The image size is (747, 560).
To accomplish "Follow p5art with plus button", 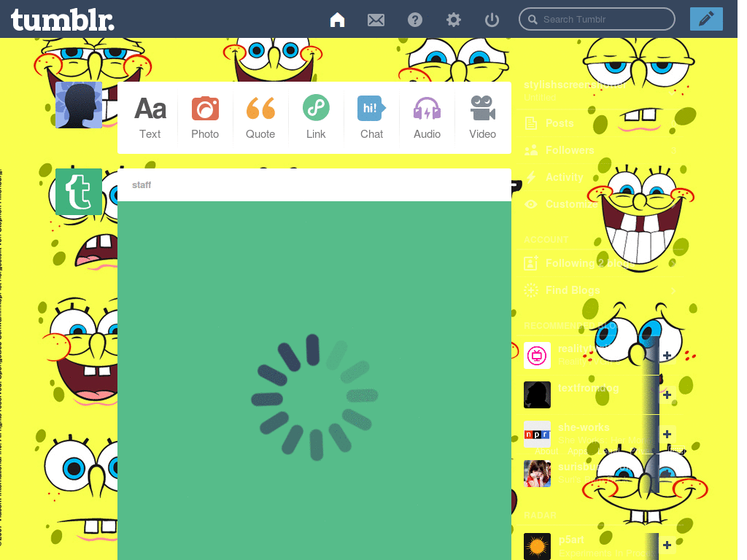I will 667,545.
